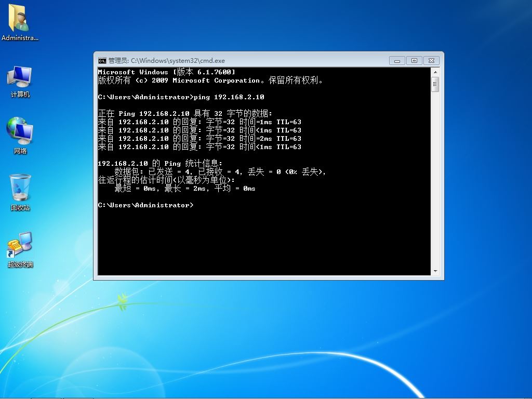Click the '最短 = 0ms, 最长 = 2ms' line
The image size is (532, 399).
(185, 188)
